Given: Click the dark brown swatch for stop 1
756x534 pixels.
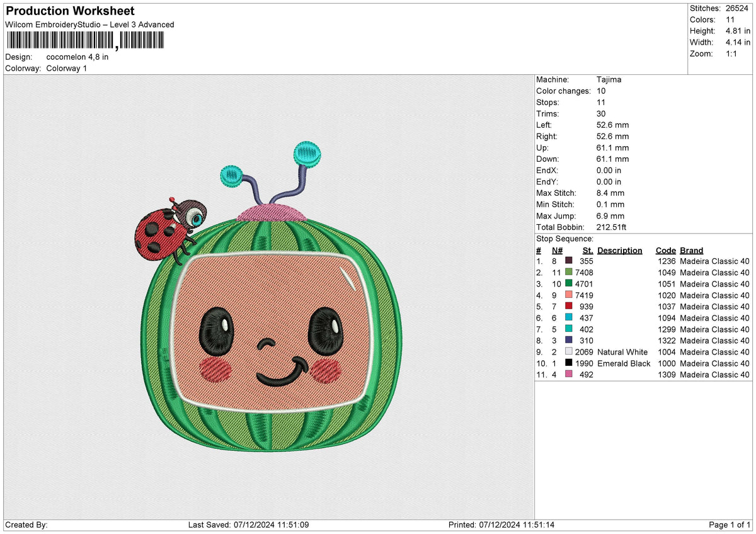Looking at the screenshot, I should coord(569,261).
